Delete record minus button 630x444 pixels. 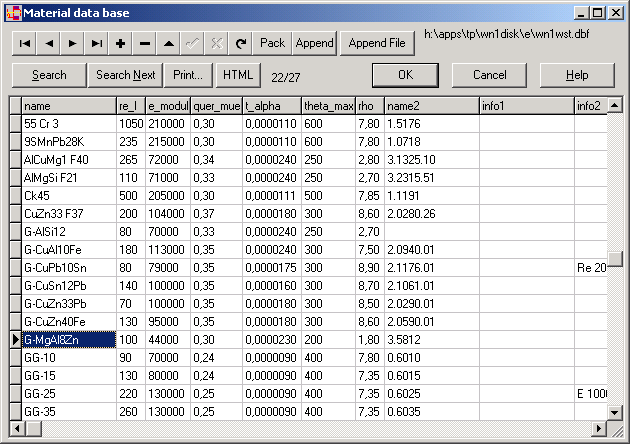point(144,43)
